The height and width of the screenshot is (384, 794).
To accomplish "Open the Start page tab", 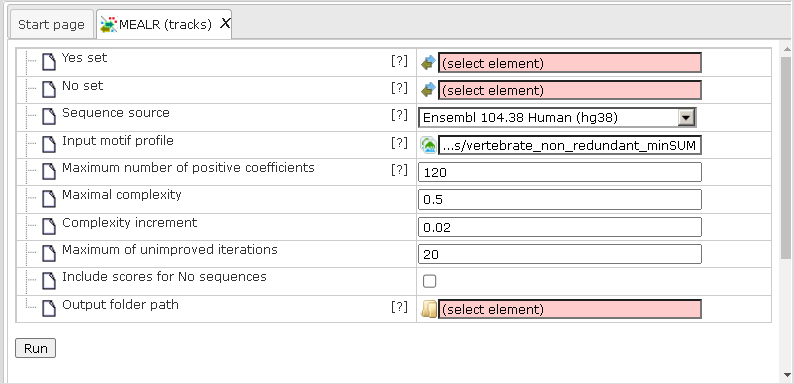I will 51,24.
